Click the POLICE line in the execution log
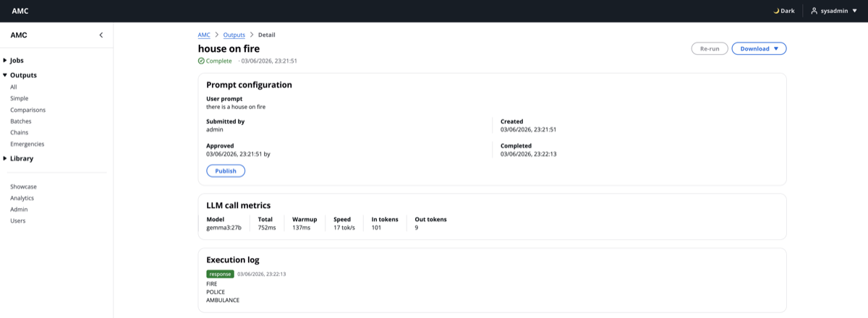The image size is (868, 318). 216,292
